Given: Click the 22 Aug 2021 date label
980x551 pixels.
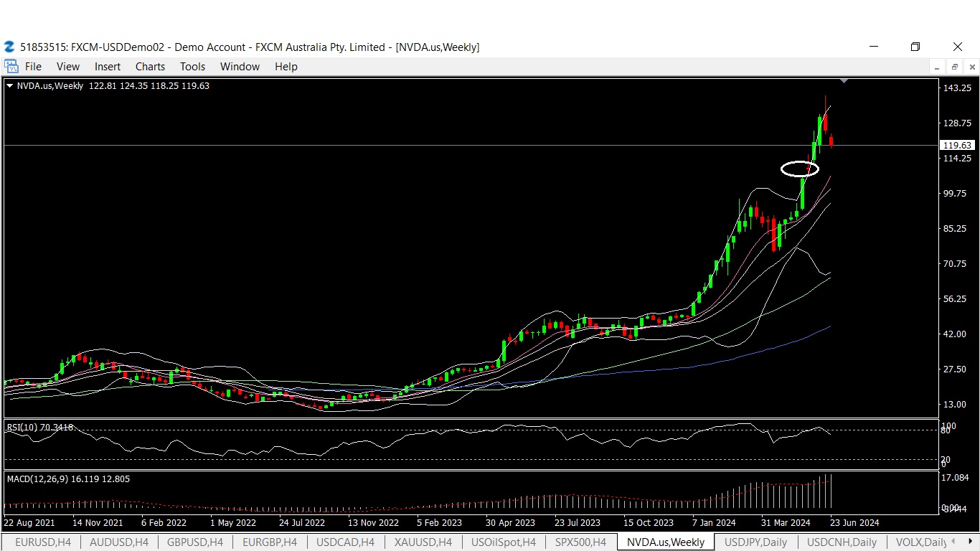Looking at the screenshot, I should pyautogui.click(x=29, y=522).
